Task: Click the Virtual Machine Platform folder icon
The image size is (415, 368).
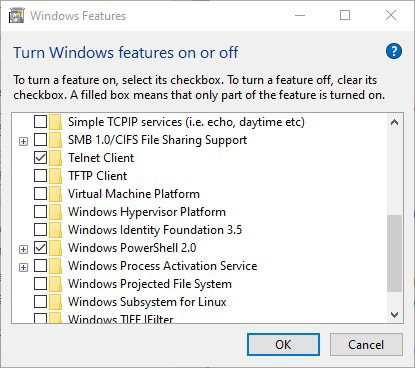Action: pyautogui.click(x=55, y=194)
